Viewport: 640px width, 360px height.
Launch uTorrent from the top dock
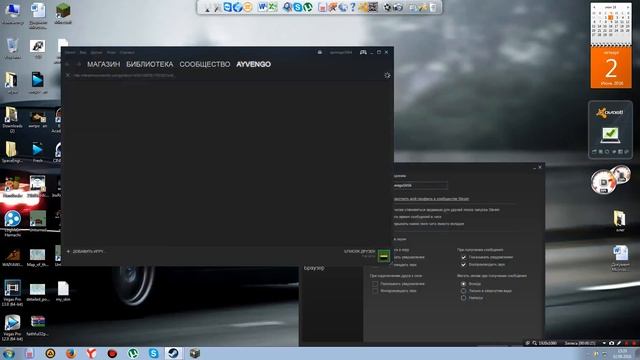click(x=308, y=7)
